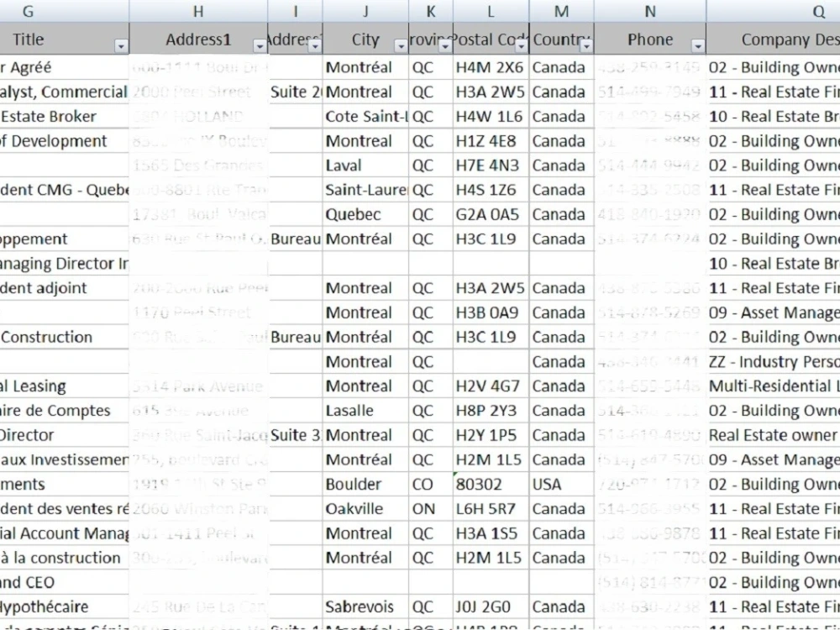The width and height of the screenshot is (840, 630).
Task: Select the 'al Leasing' title cell
Action: pos(65,386)
